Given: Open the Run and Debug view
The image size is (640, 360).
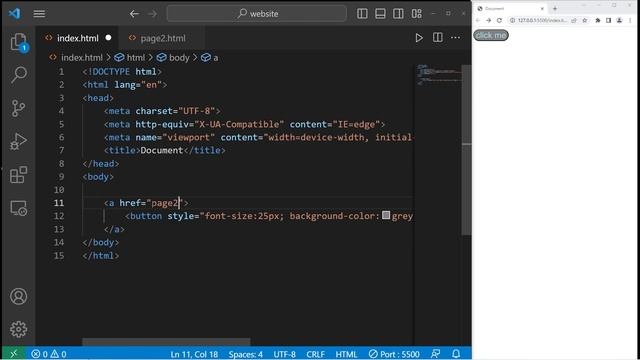Looking at the screenshot, I should pyautogui.click(x=19, y=141).
